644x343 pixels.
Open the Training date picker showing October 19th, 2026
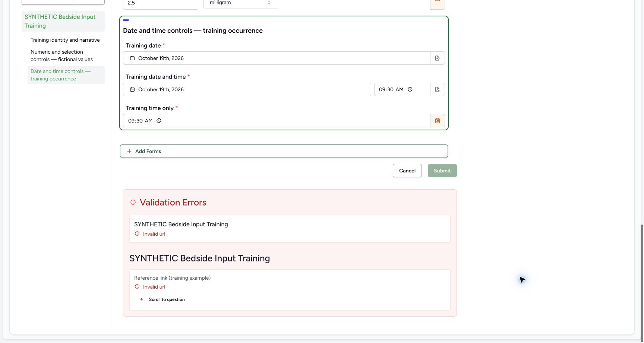tap(277, 58)
